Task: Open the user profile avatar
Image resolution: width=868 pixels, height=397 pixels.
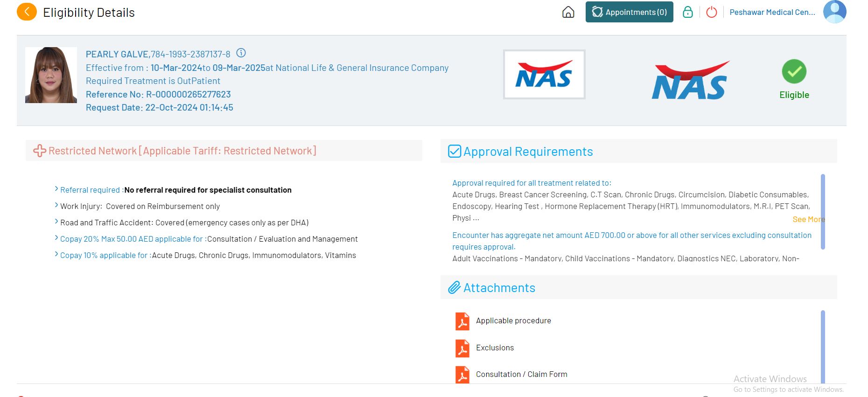Action: point(834,12)
